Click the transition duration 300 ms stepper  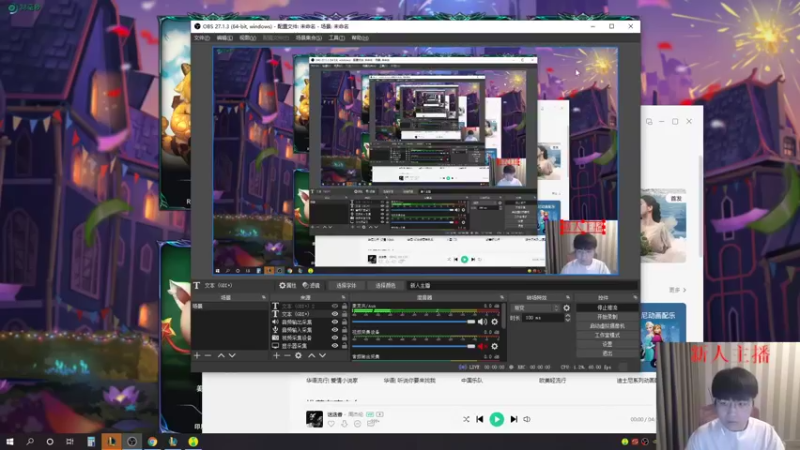(x=567, y=317)
